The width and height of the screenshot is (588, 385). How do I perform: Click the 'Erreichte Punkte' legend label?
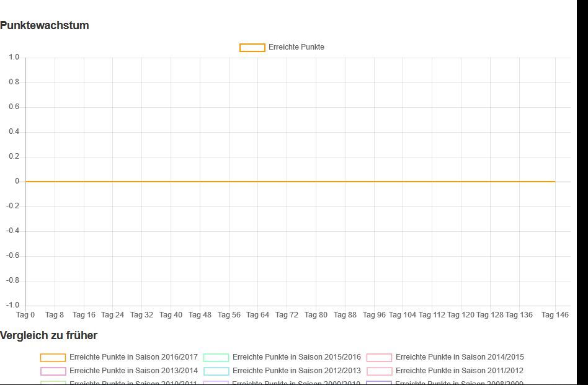coord(296,47)
